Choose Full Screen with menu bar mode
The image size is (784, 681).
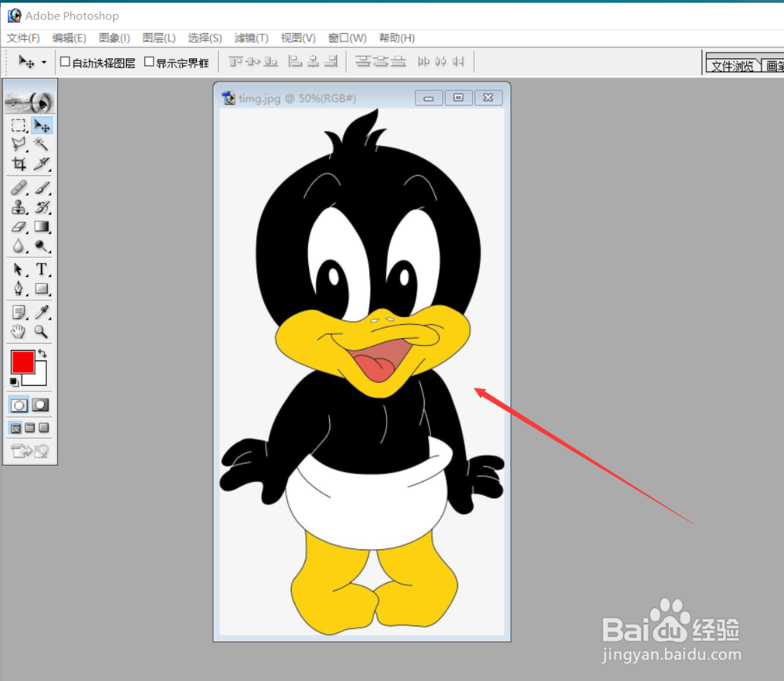pyautogui.click(x=30, y=428)
